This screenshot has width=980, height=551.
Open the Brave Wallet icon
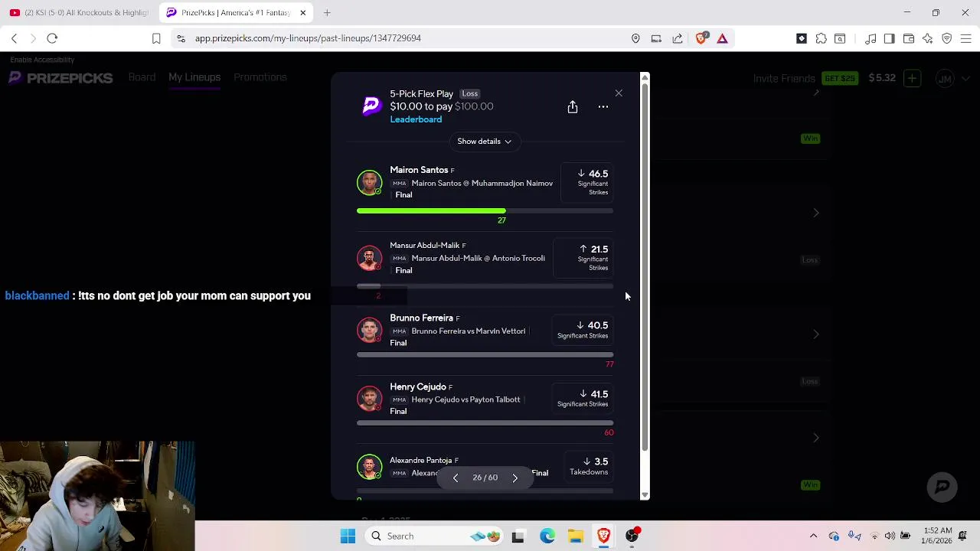coord(909,38)
